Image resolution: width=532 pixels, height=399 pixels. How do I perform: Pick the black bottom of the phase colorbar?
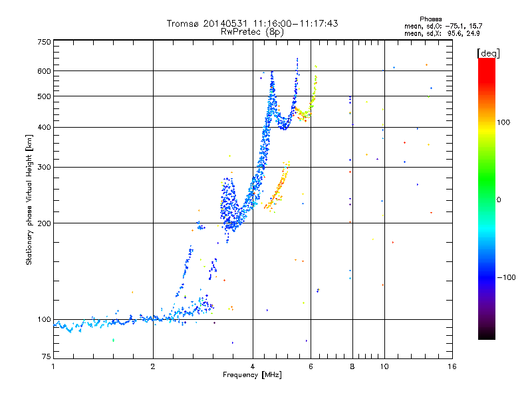487,334
